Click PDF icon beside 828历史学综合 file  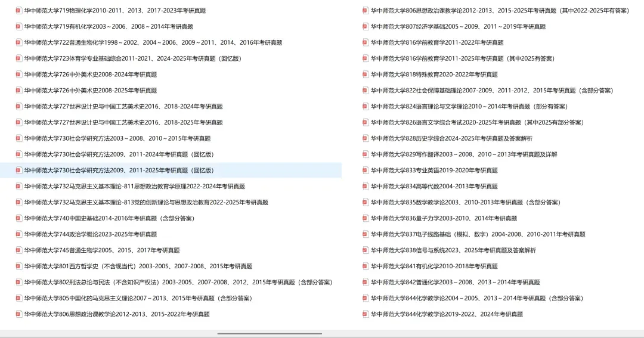[x=365, y=139]
